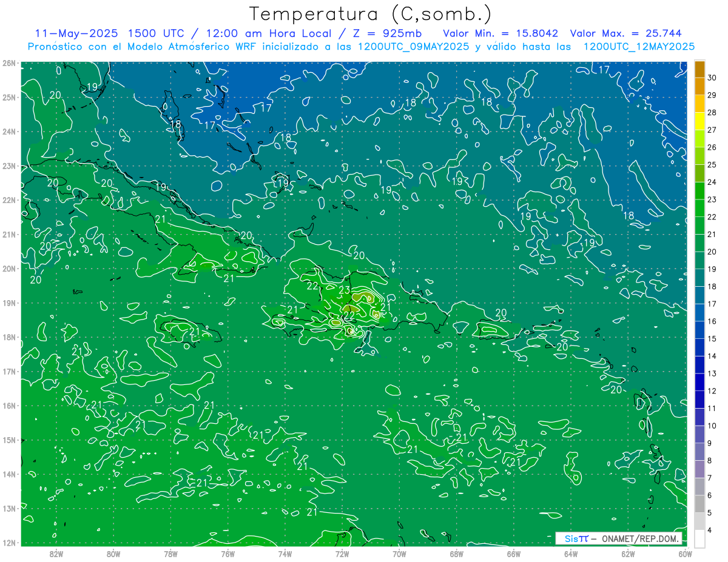Image resolution: width=728 pixels, height=562 pixels.
Task: Click the "Temperatura (C,somb.)" title
Action: click(371, 14)
